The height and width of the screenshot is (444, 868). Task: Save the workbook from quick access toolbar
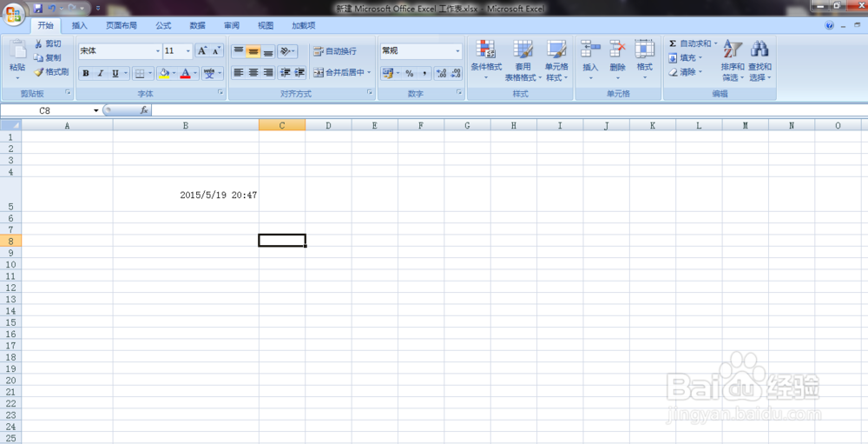tap(37, 9)
